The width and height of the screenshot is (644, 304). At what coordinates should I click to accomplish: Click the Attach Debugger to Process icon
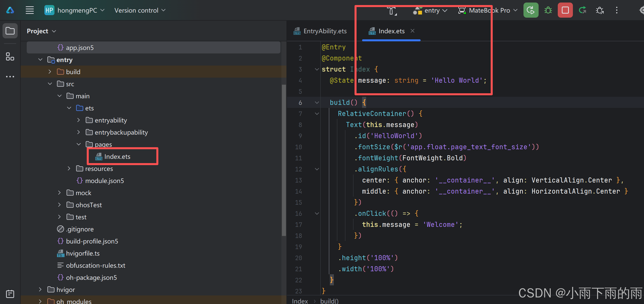600,10
